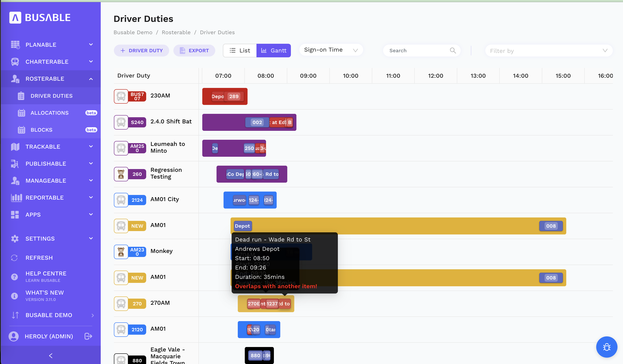Click the Heroly user avatar icon
623x364 pixels.
click(x=14, y=336)
